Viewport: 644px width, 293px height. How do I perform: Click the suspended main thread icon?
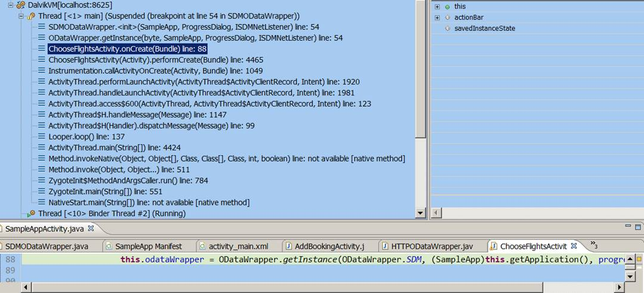tap(31, 17)
